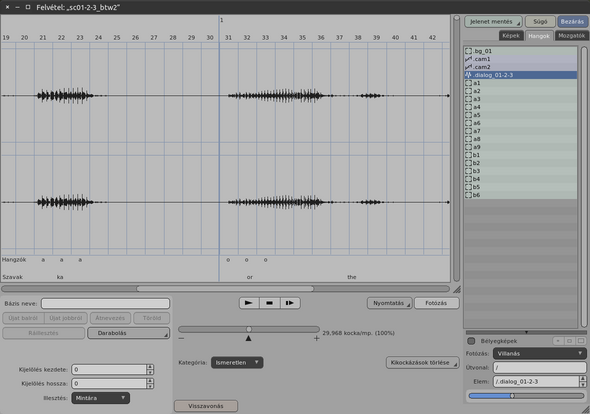Click the b2 element icon
The image size is (590, 414).
pos(468,163)
